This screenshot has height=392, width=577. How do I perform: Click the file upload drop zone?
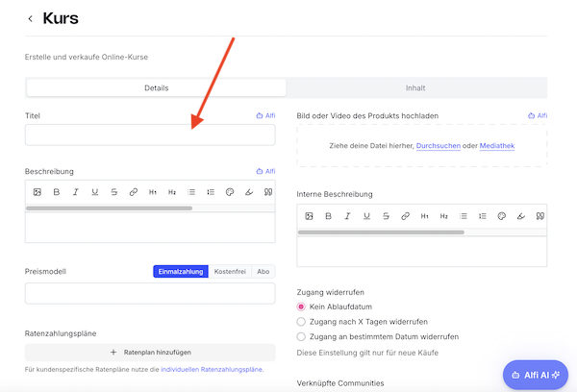422,146
